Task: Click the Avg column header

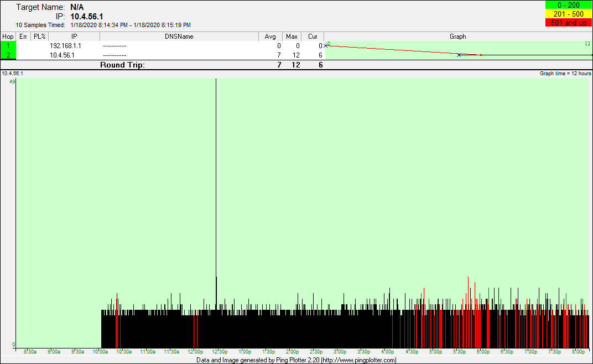Action: coord(271,37)
